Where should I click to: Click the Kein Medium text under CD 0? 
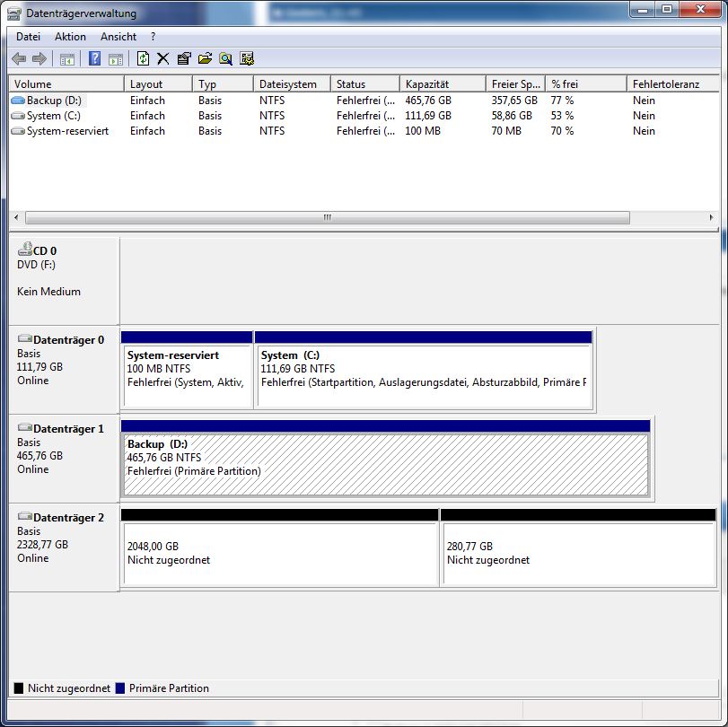point(48,292)
